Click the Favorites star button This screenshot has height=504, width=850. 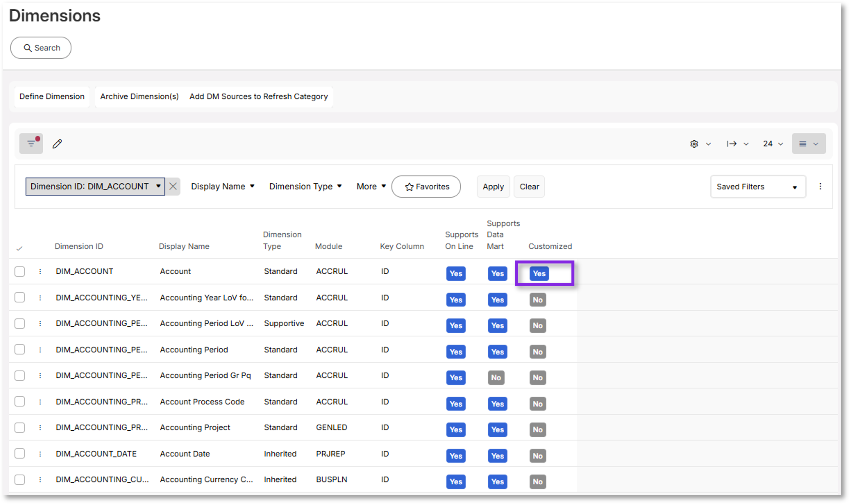click(x=426, y=187)
